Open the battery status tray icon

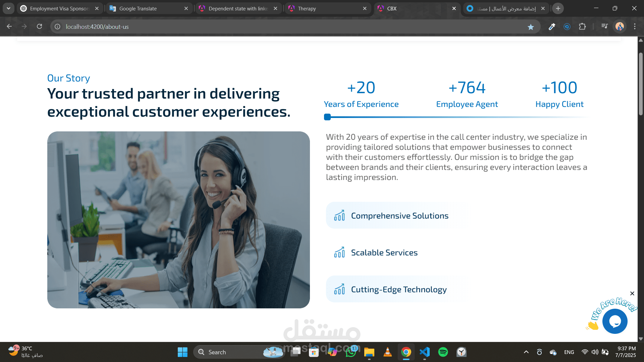click(605, 352)
